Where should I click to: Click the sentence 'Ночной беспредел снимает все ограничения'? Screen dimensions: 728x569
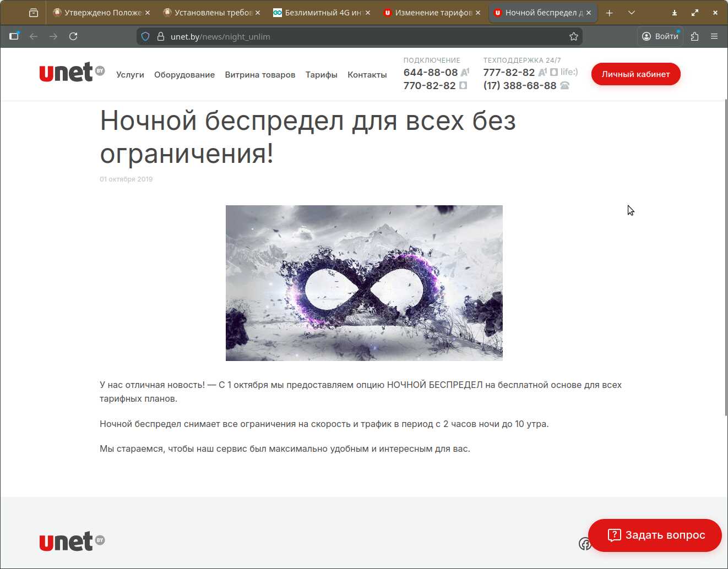324,424
